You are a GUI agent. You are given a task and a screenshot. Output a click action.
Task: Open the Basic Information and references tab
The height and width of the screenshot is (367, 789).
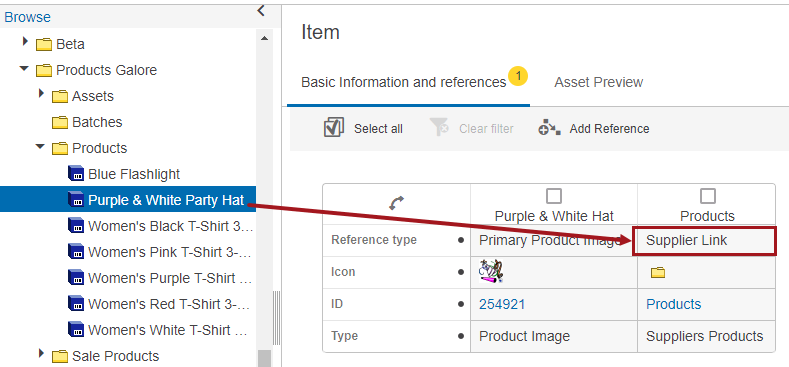[404, 82]
